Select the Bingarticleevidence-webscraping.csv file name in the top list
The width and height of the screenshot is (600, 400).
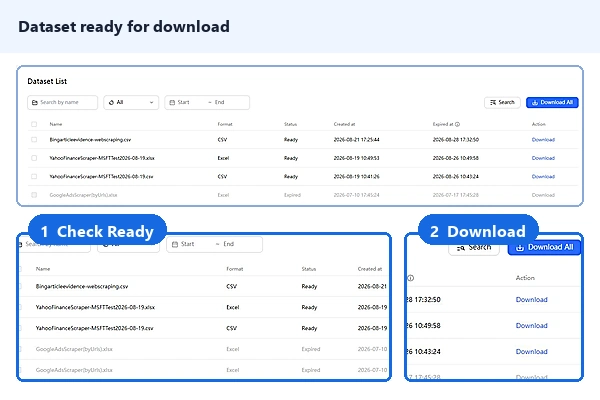tap(90, 140)
